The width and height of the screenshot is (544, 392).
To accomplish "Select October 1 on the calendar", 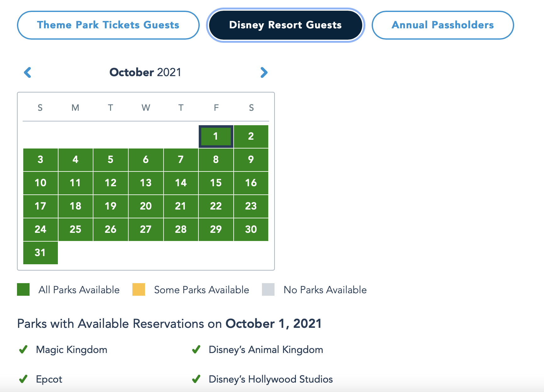I will point(216,136).
